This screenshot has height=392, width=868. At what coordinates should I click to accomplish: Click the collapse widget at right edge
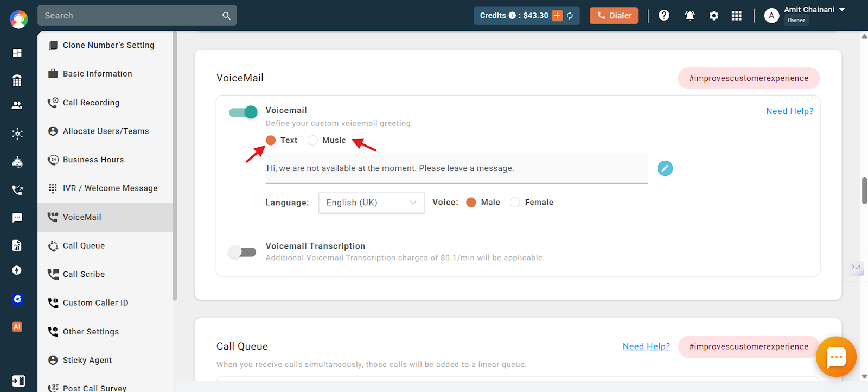857,267
